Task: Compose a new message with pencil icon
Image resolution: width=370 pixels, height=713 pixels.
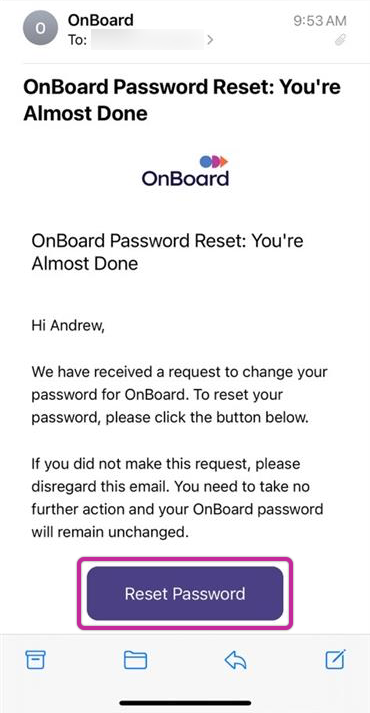Action: coord(336,659)
